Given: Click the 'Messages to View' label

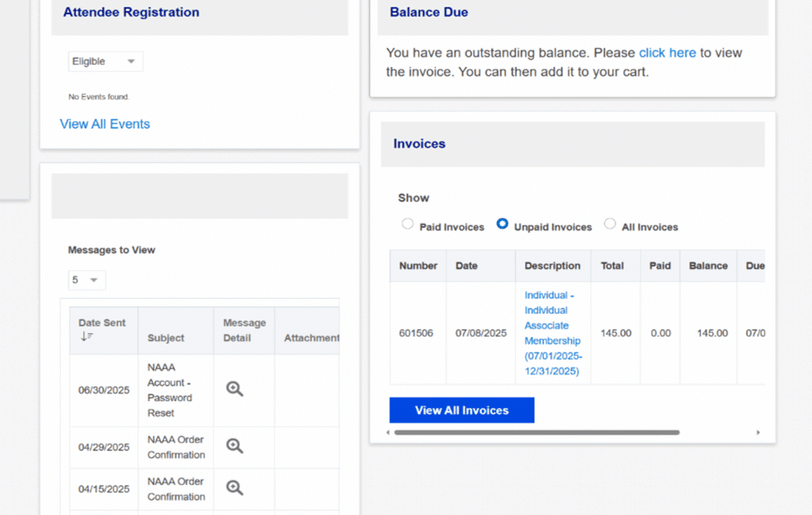Looking at the screenshot, I should [x=111, y=250].
